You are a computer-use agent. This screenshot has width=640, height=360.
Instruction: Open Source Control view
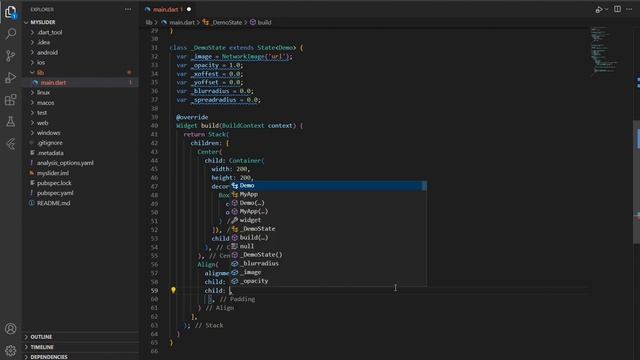point(11,56)
